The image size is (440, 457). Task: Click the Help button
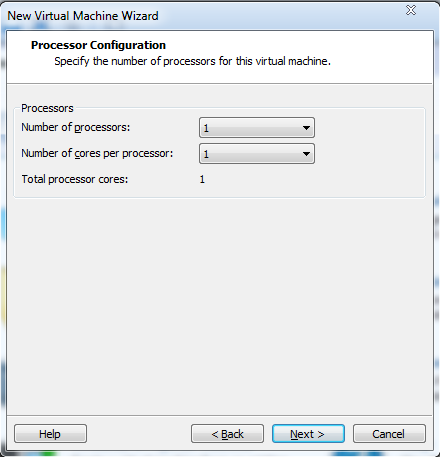(x=50, y=434)
